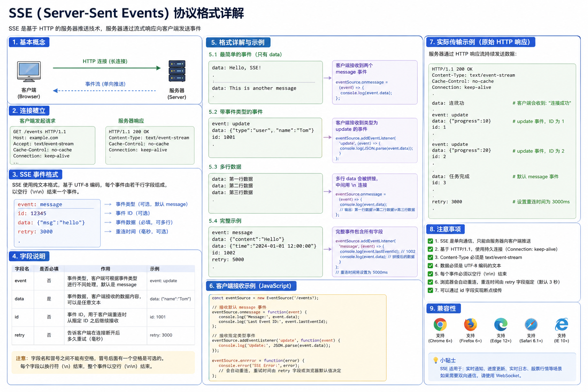Viewport: 588px width, 392px height.
Task: Click the lightbulb tip icon
Action: coord(435,360)
